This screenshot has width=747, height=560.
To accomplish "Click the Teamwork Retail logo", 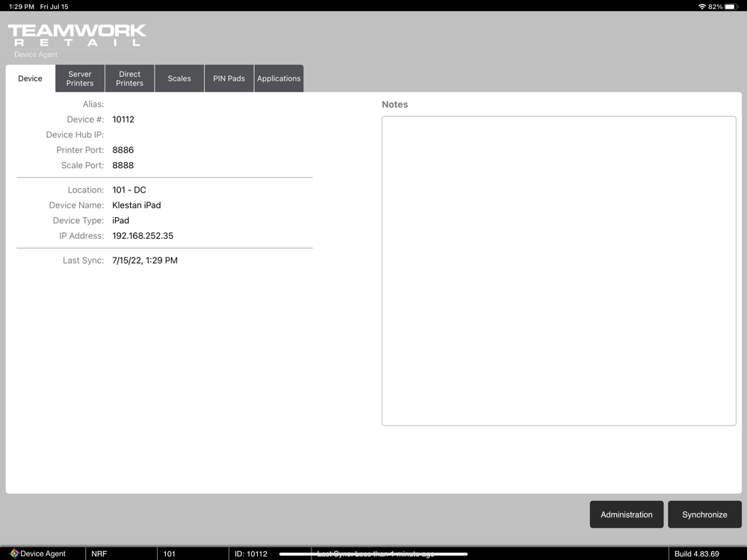I will [77, 36].
